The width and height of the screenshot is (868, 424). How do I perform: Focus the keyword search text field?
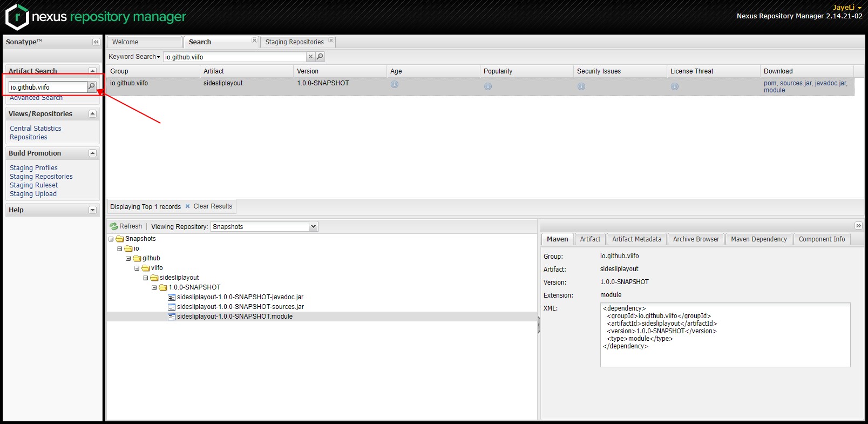(x=235, y=57)
